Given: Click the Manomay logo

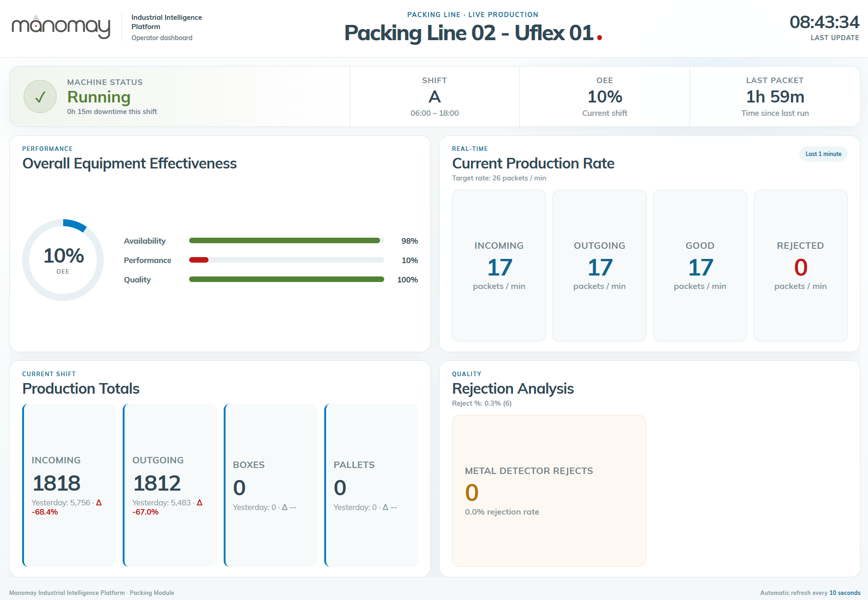Looking at the screenshot, I should (x=61, y=27).
